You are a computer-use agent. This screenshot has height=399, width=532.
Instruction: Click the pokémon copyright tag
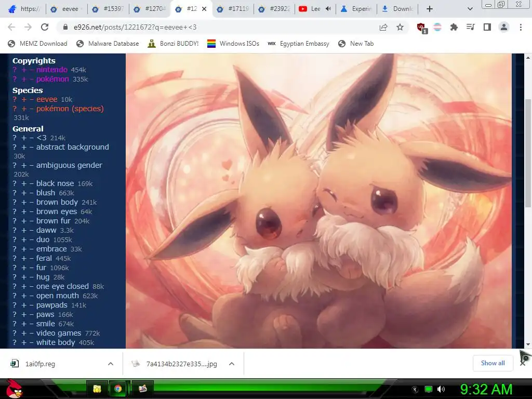52,79
